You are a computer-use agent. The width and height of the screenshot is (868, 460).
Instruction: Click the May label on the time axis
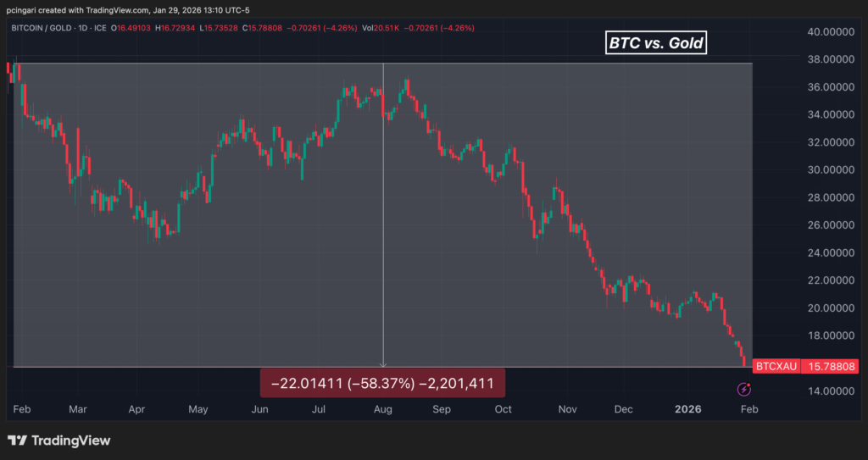click(x=198, y=409)
